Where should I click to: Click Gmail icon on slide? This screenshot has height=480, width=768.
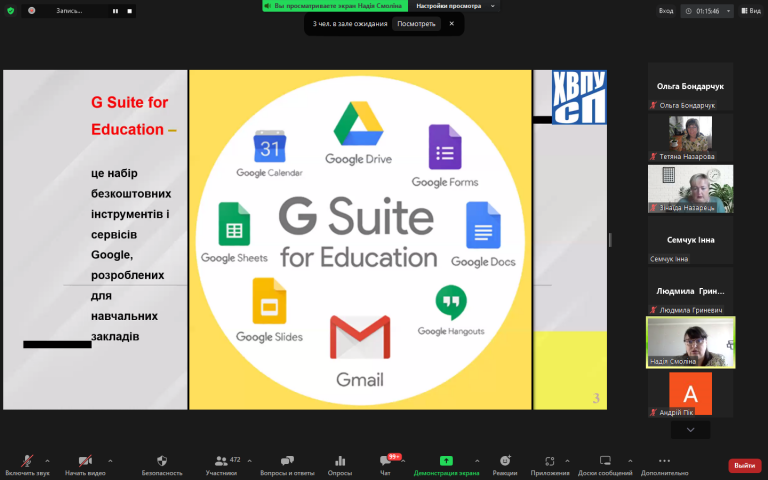(x=360, y=337)
